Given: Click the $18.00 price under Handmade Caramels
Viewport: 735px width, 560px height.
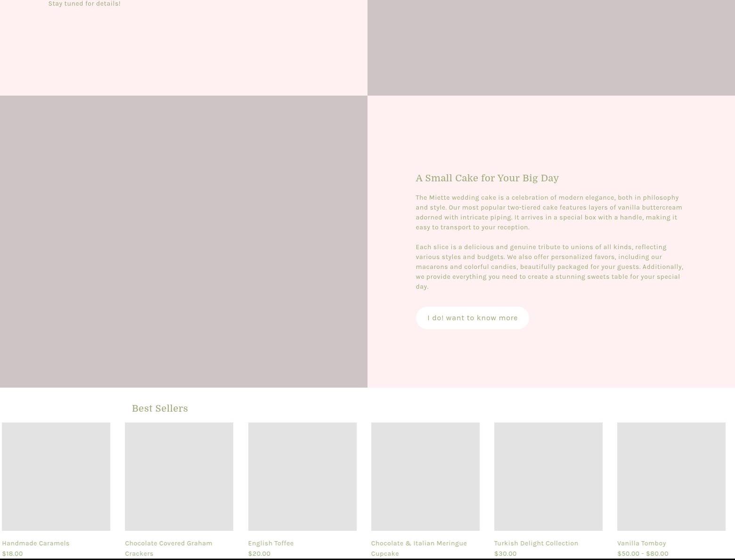Looking at the screenshot, I should click(x=12, y=553).
